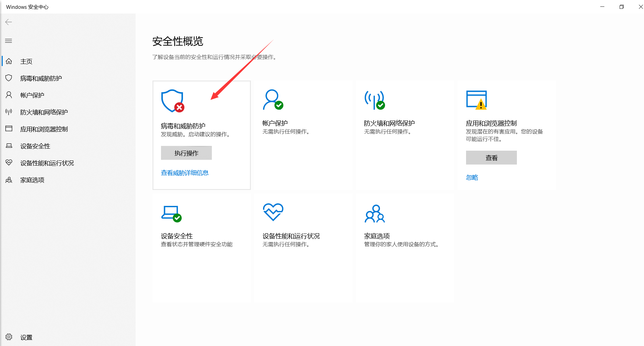This screenshot has width=644, height=346.
Task: Click the 设备安全性 card title
Action: pos(177,236)
